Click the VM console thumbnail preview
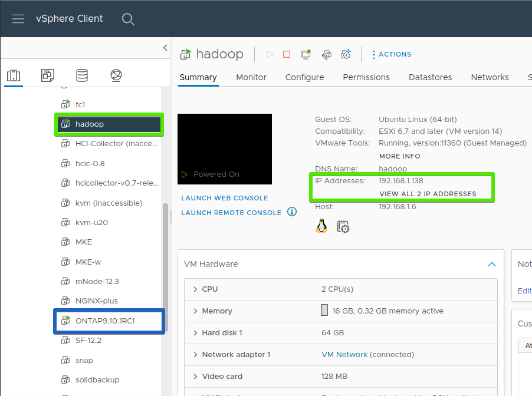Screen dimensions: 532x396 [x=225, y=149]
